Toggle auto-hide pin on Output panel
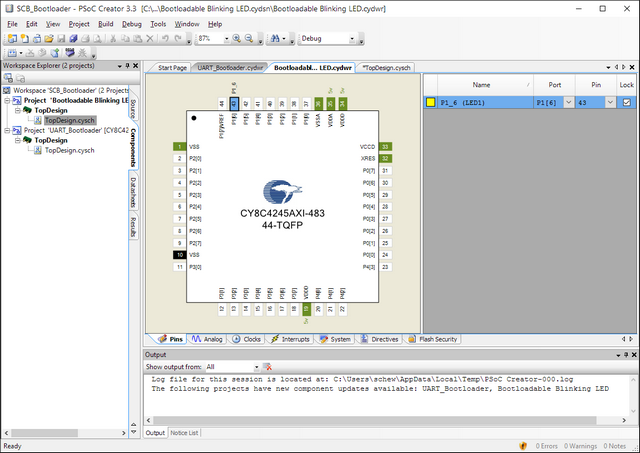Screen dimensions: 640x453 tap(626, 355)
